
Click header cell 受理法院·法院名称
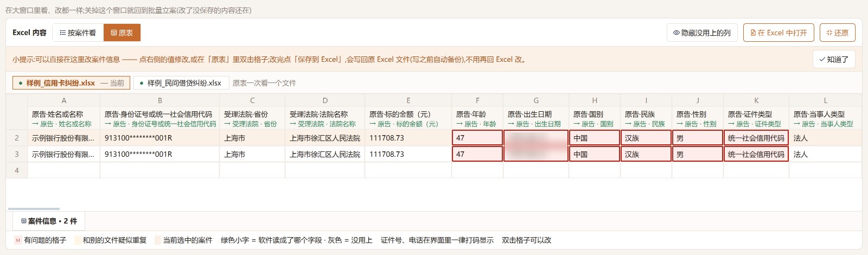coord(325,119)
